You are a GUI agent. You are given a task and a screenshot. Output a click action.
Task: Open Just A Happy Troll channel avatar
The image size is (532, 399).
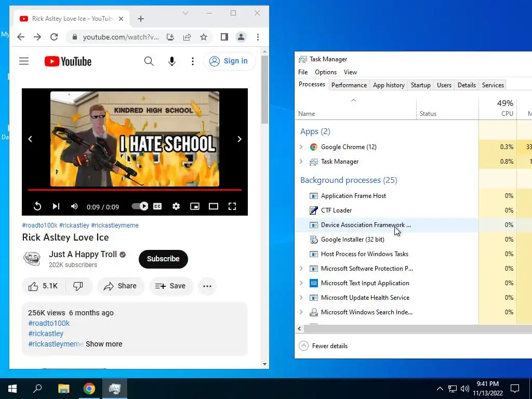pyautogui.click(x=32, y=259)
